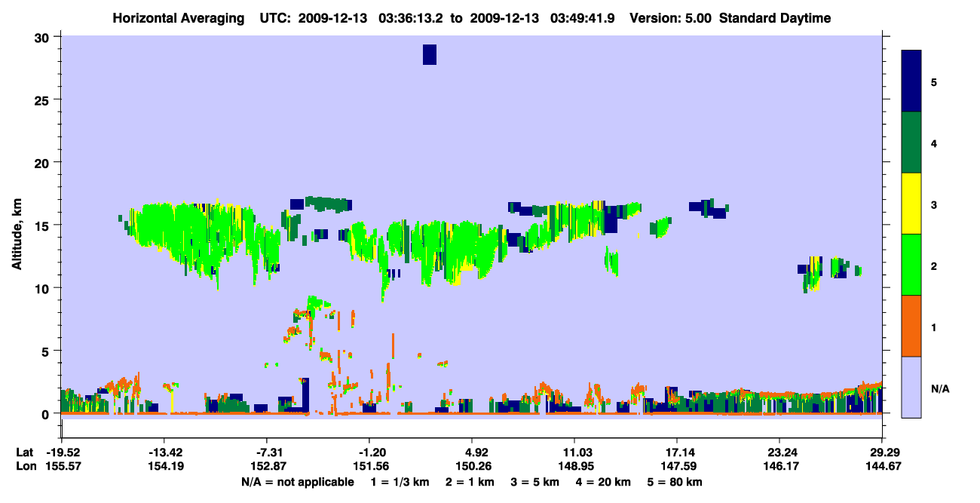980x503 pixels.
Task: Click the longitude value 152.87
Action: [267, 466]
